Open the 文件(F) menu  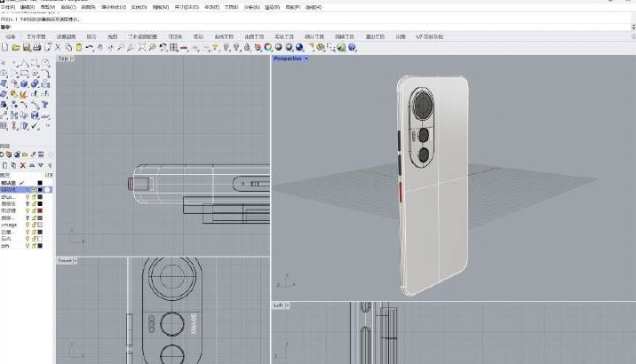8,6
